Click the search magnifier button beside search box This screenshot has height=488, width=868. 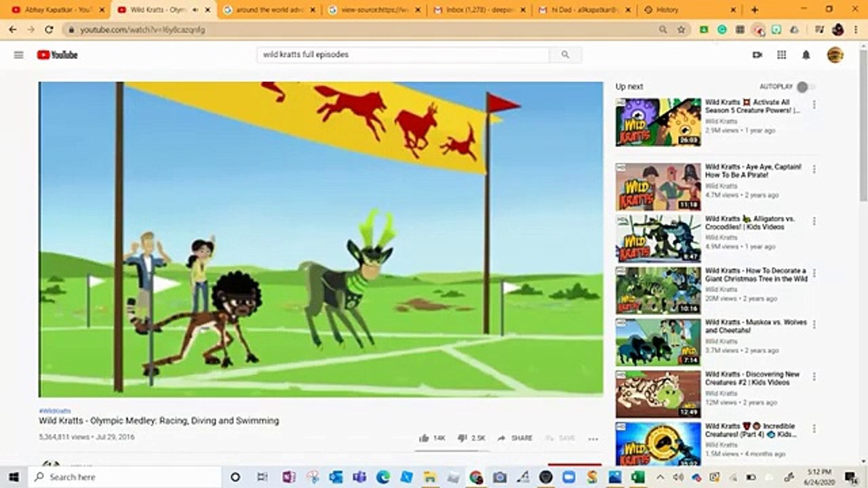[565, 55]
